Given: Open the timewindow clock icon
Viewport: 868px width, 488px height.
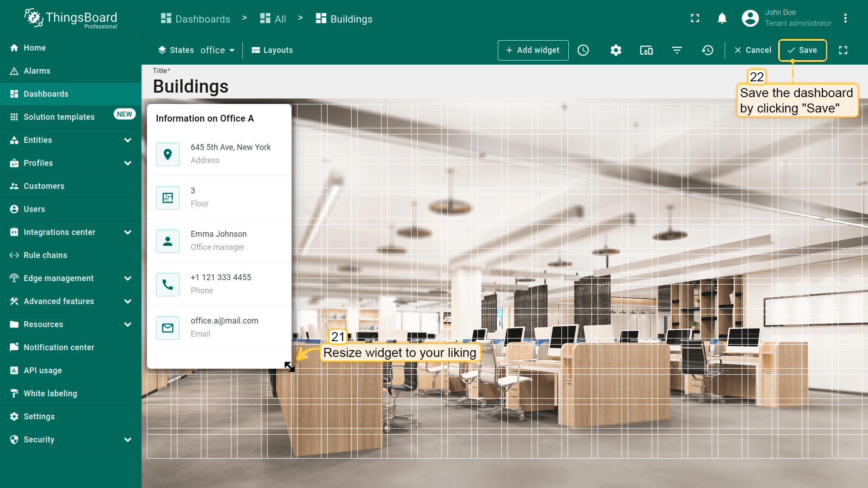Looking at the screenshot, I should (583, 50).
